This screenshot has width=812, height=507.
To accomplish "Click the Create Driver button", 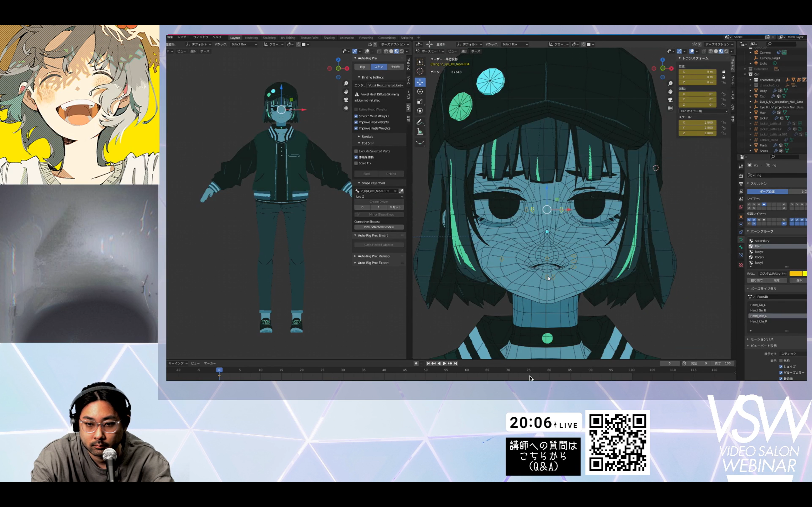I will 378,202.
